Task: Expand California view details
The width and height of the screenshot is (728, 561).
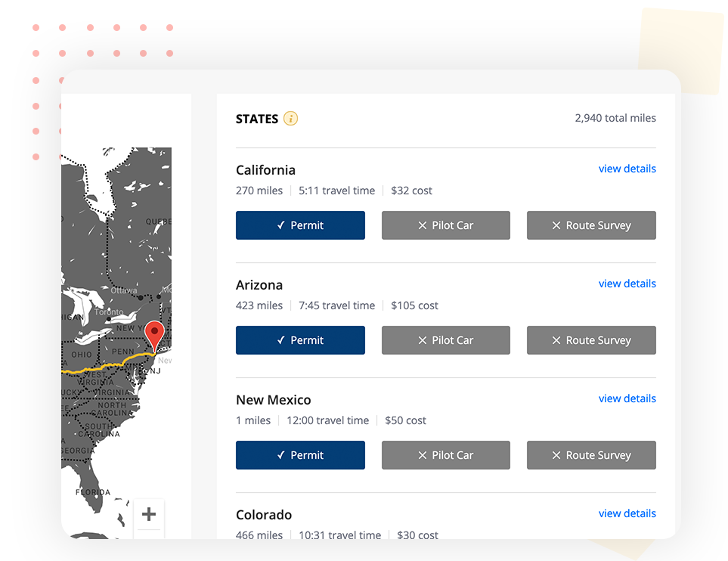Action: tap(627, 169)
